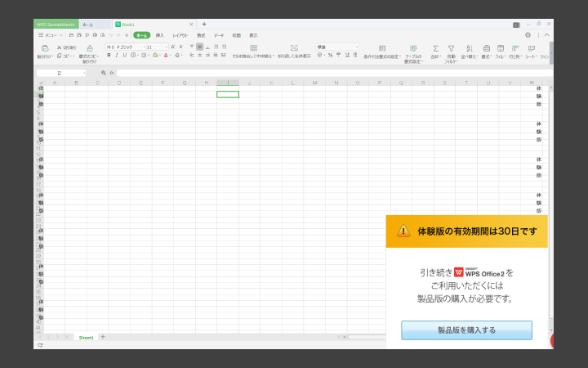Expand the メニュー dropdown

point(51,35)
